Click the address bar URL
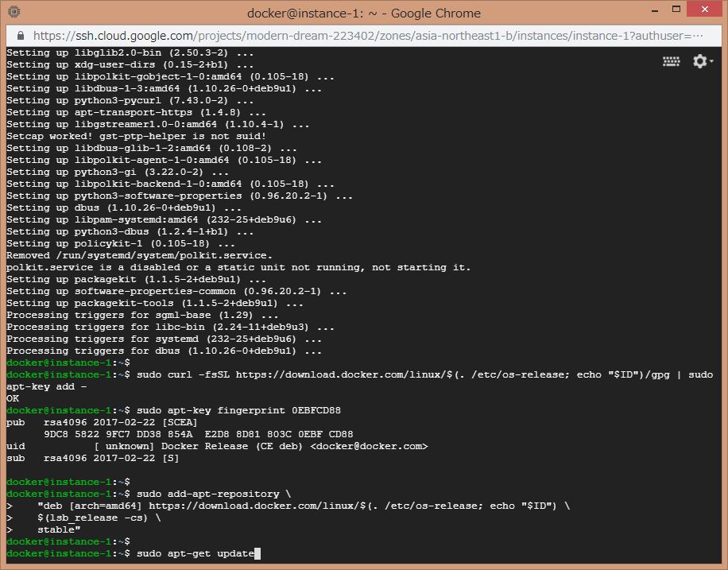The width and height of the screenshot is (728, 570). click(368, 36)
